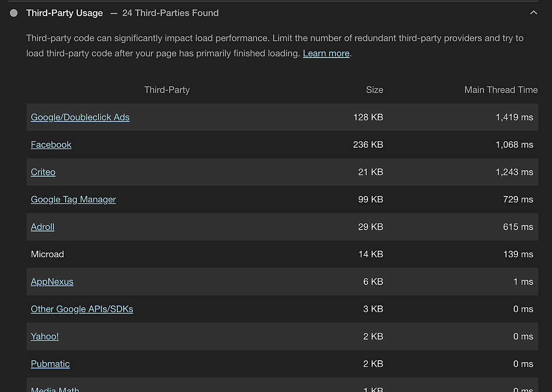This screenshot has width=552, height=392.
Task: Open the Google/Doubleclick Ads link
Action: click(80, 117)
